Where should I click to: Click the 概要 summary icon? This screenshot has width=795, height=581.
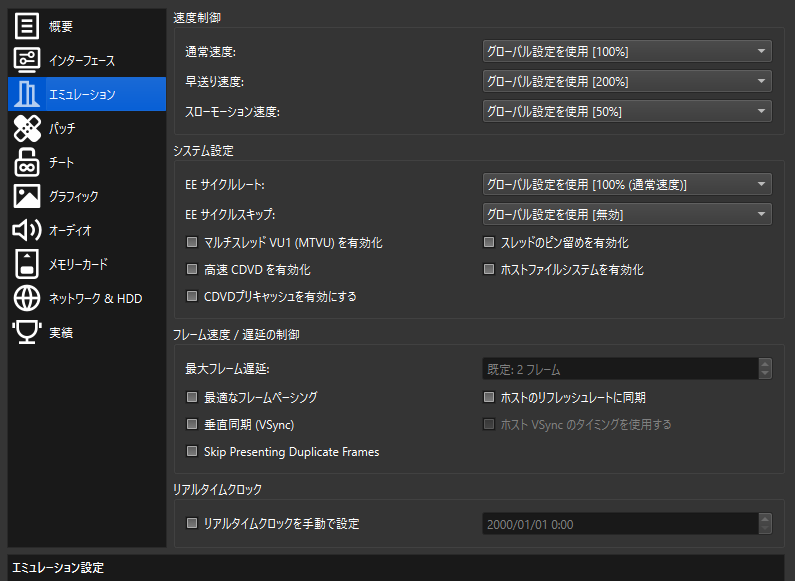click(x=27, y=26)
